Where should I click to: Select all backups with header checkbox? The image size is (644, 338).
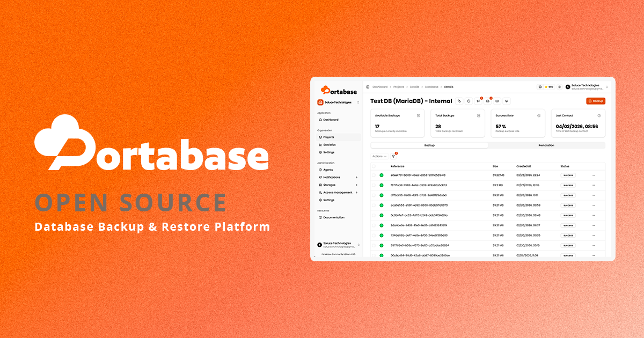374,166
